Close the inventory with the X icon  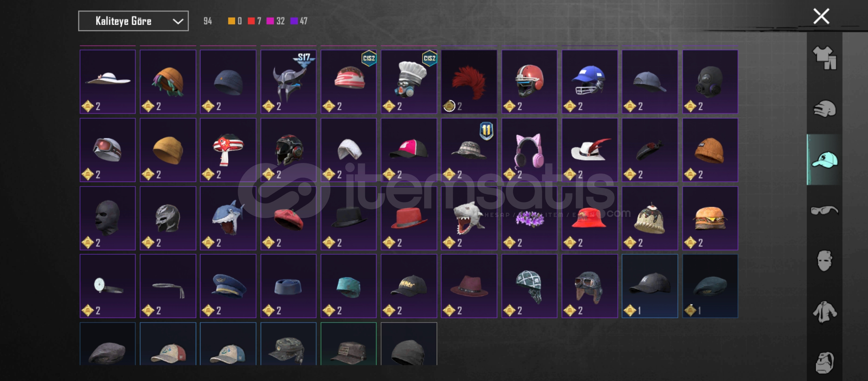(821, 16)
